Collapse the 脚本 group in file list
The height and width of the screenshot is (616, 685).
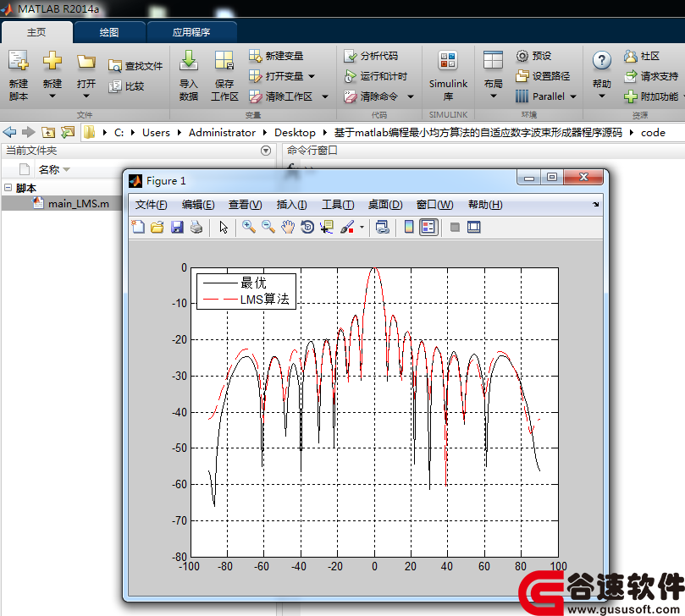coord(8,188)
